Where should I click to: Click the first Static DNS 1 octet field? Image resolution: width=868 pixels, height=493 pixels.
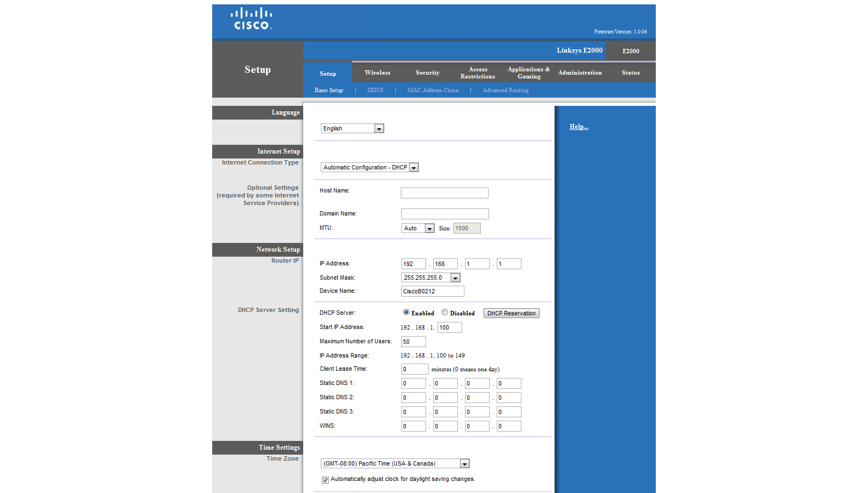413,383
